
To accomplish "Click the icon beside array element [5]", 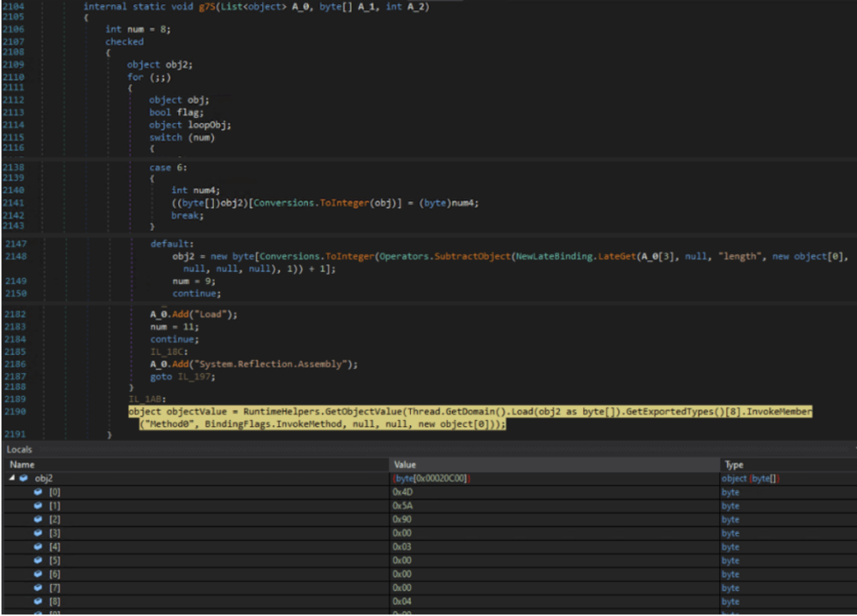I will point(38,560).
